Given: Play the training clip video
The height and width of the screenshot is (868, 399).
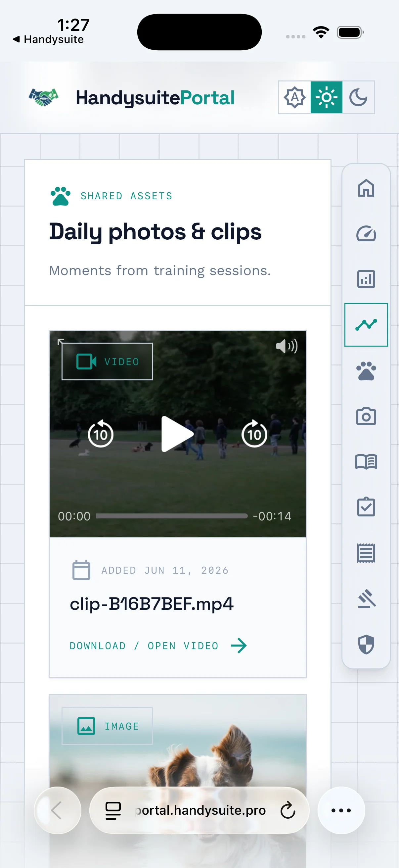Looking at the screenshot, I should click(x=177, y=434).
